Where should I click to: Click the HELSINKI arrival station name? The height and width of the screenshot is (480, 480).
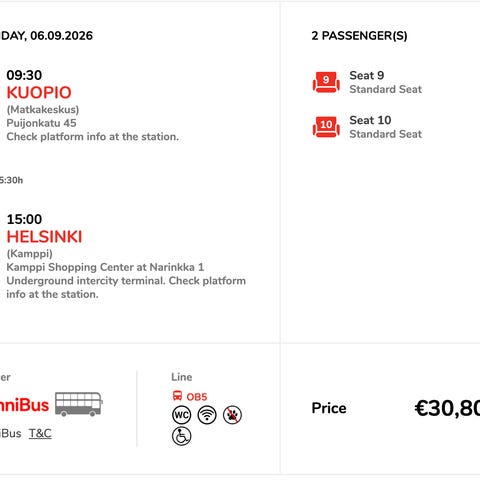click(44, 237)
